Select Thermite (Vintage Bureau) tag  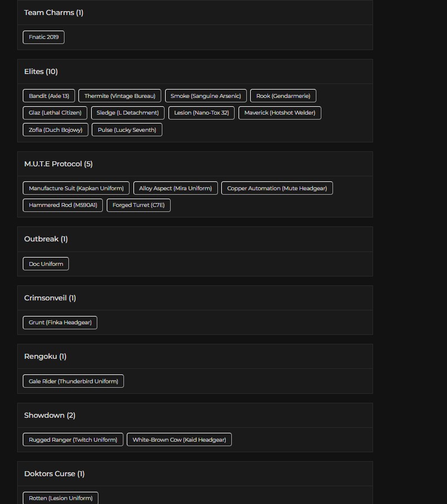pyautogui.click(x=120, y=96)
